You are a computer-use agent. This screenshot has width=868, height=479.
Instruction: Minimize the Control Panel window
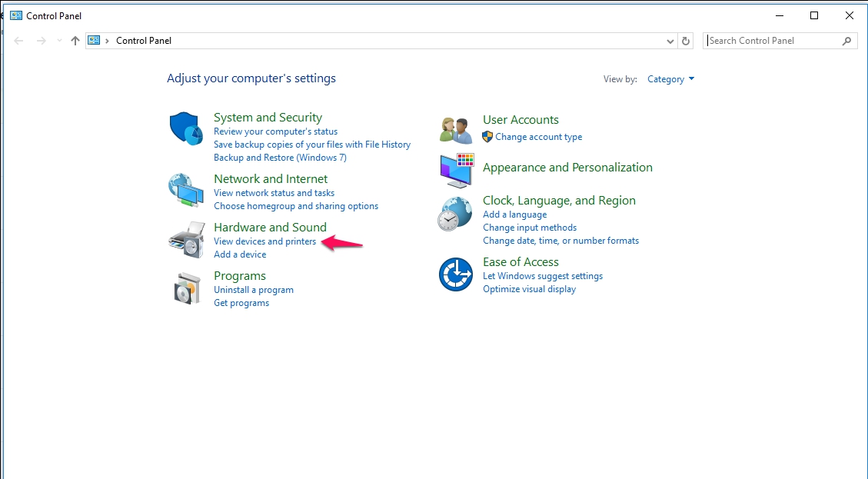[780, 15]
